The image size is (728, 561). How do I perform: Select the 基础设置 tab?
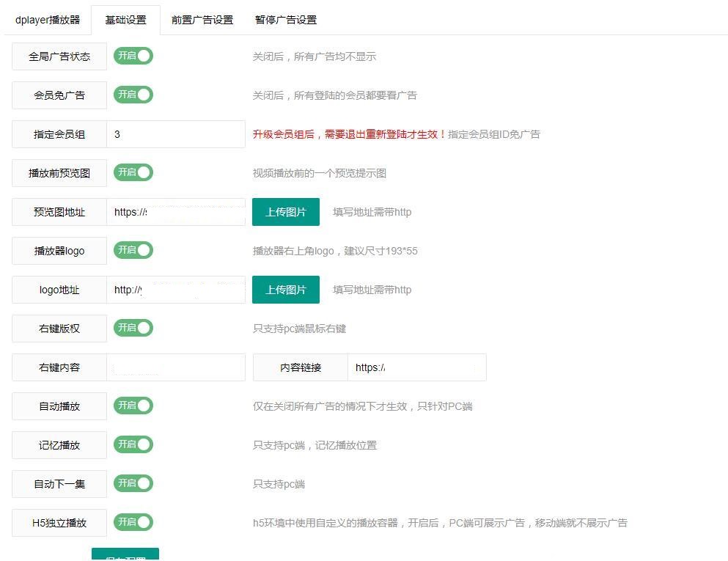coord(125,20)
